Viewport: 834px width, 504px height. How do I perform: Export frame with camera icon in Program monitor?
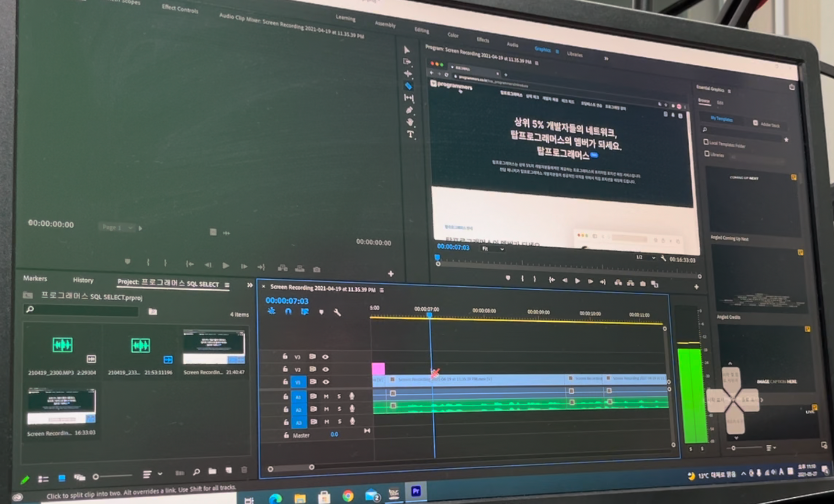click(x=643, y=283)
